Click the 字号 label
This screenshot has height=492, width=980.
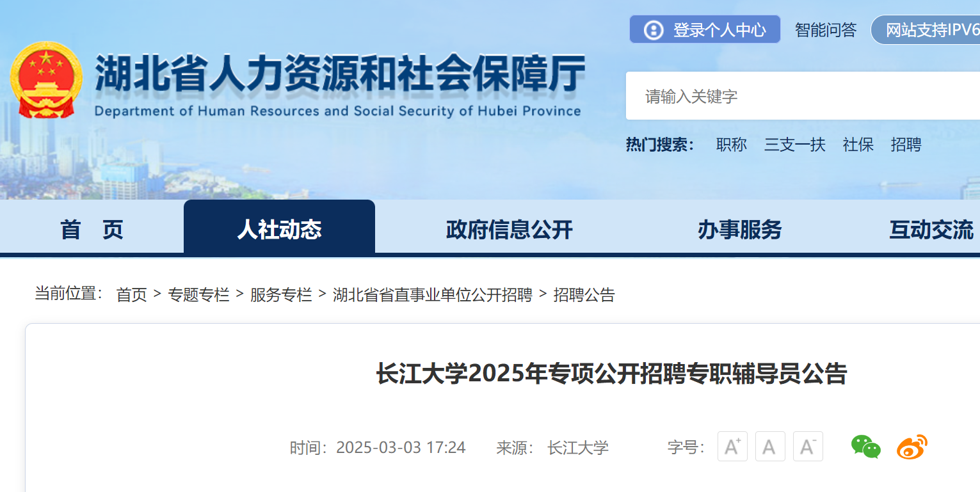686,447
